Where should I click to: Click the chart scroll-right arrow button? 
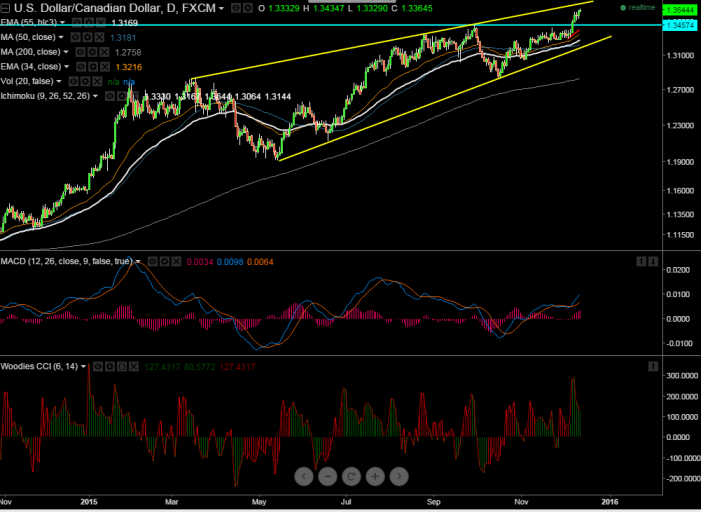pyautogui.click(x=399, y=477)
